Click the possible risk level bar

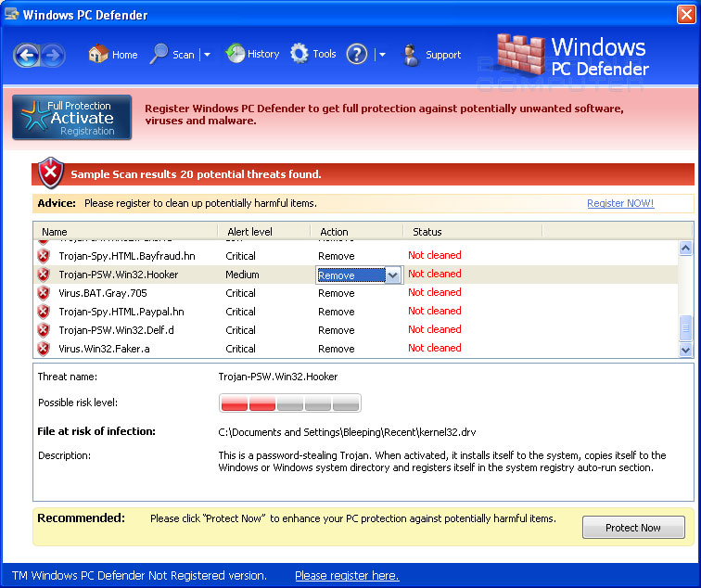(289, 403)
